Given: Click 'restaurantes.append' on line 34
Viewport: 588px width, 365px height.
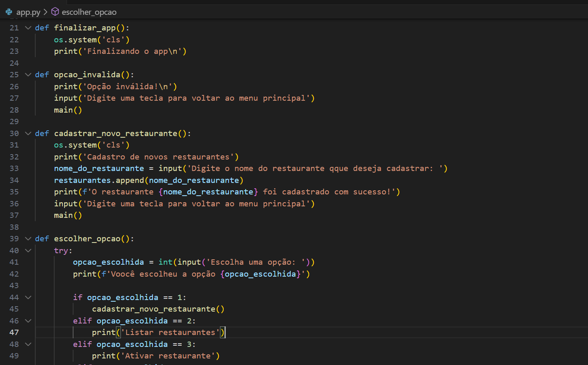Looking at the screenshot, I should (x=99, y=180).
